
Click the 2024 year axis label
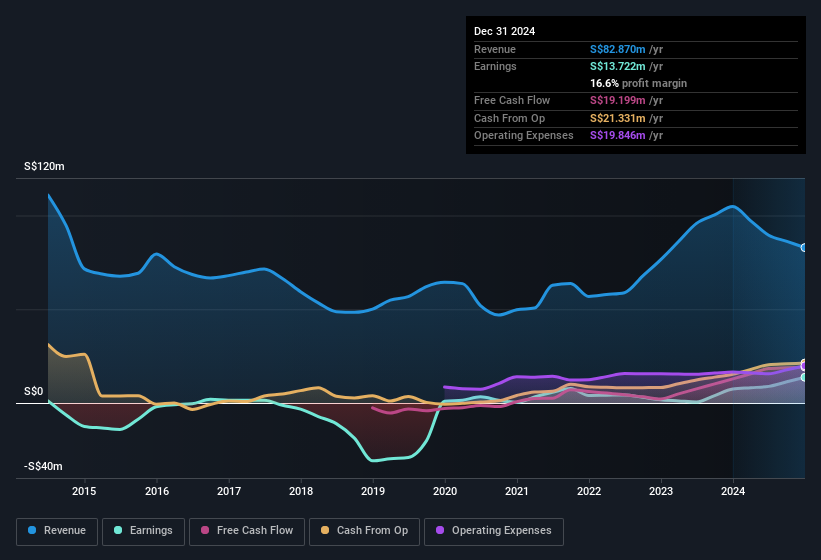[x=733, y=491]
